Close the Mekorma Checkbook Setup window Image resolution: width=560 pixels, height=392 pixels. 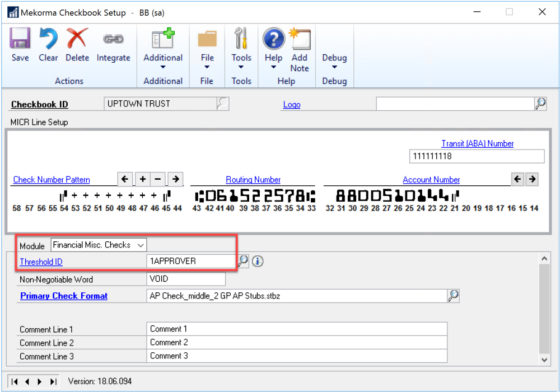tap(542, 12)
